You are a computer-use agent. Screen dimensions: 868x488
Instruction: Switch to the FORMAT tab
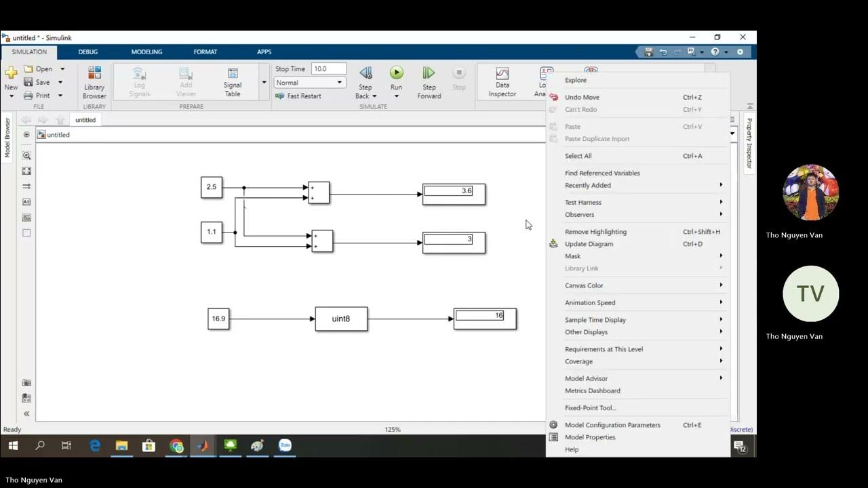tap(205, 52)
